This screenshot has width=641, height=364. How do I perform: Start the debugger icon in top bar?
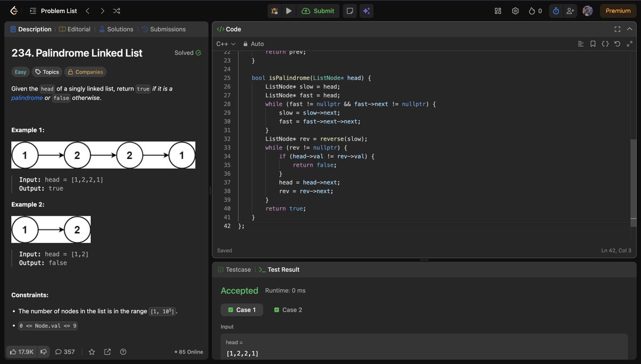pyautogui.click(x=275, y=11)
